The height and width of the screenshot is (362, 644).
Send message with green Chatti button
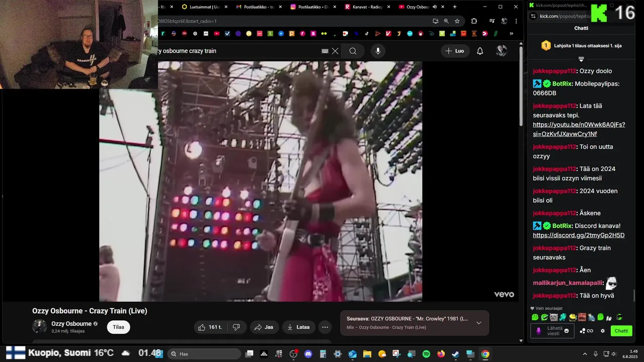pos(621,331)
